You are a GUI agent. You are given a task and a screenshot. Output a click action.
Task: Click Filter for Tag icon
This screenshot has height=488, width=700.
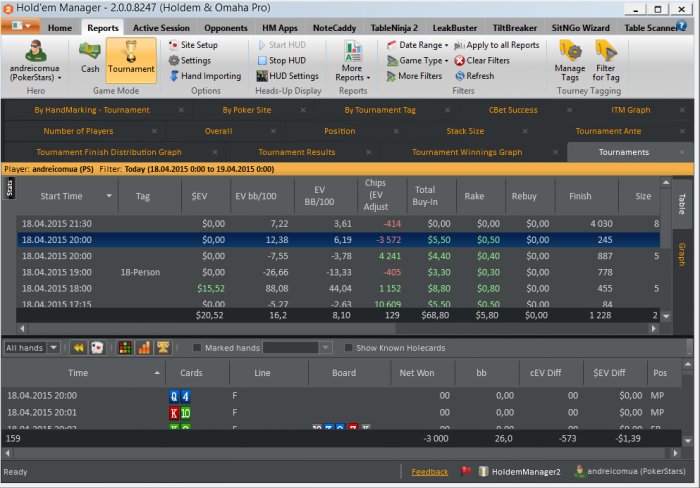coord(606,59)
